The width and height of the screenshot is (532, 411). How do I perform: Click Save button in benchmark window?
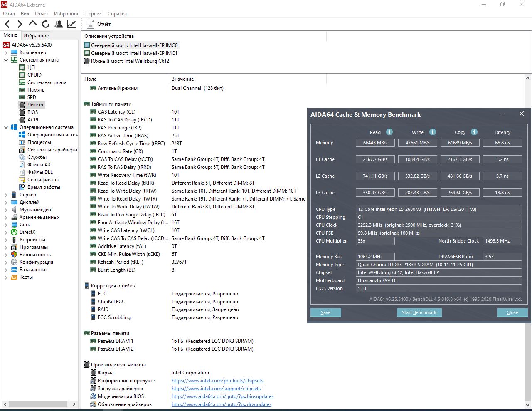tap(326, 312)
